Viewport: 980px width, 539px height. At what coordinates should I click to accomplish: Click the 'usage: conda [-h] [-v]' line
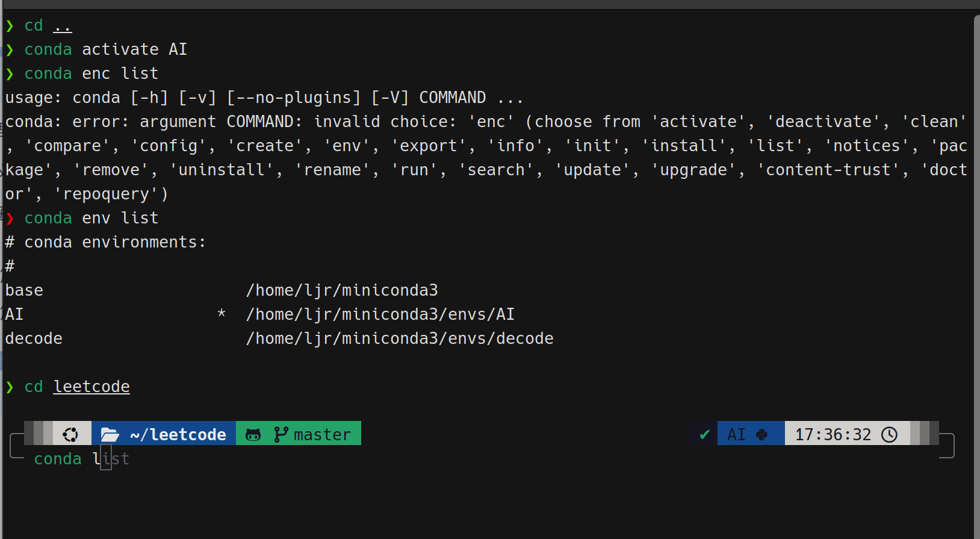coord(264,98)
